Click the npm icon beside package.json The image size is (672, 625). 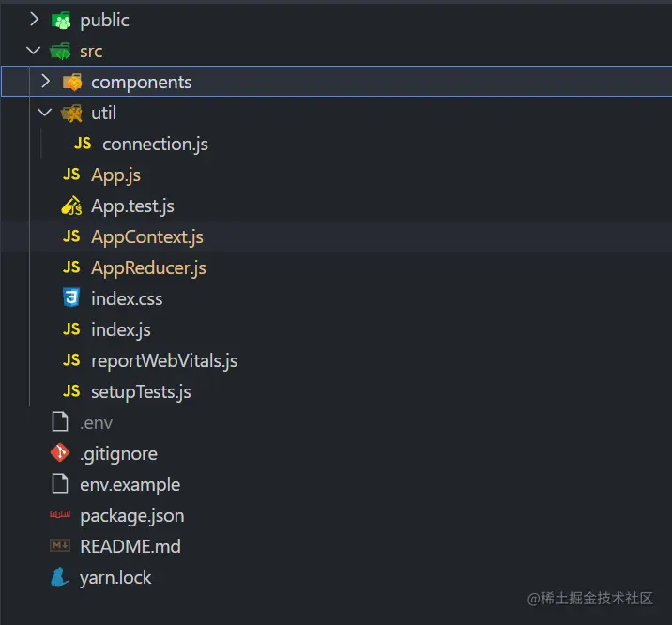click(x=60, y=515)
